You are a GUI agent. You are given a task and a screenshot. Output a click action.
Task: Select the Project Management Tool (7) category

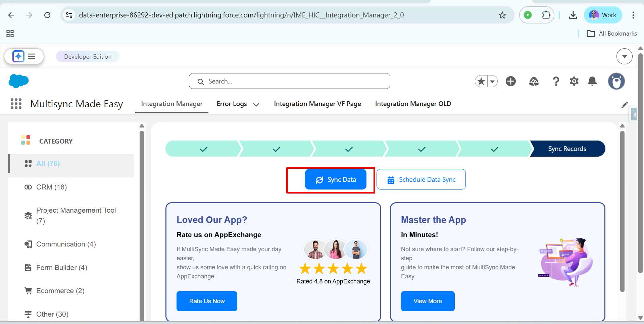71,216
